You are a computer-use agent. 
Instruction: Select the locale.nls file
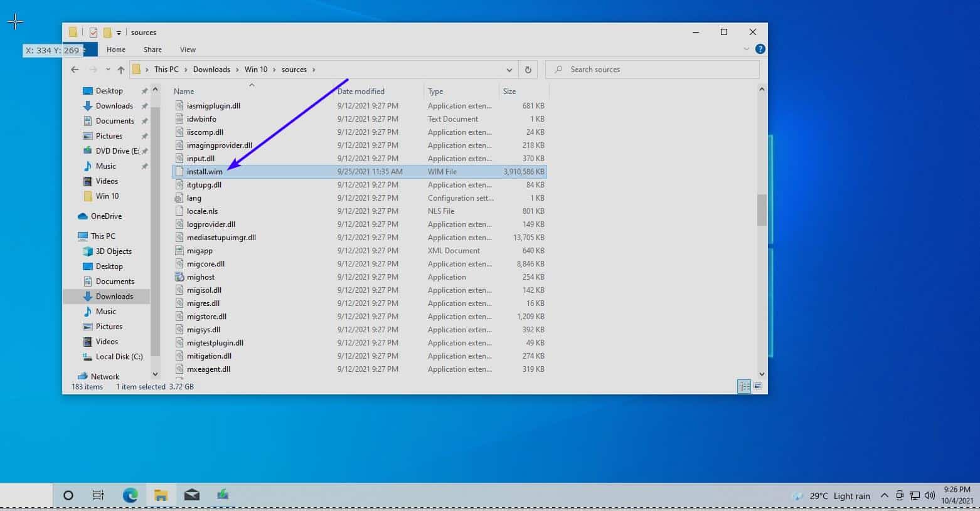360,211
